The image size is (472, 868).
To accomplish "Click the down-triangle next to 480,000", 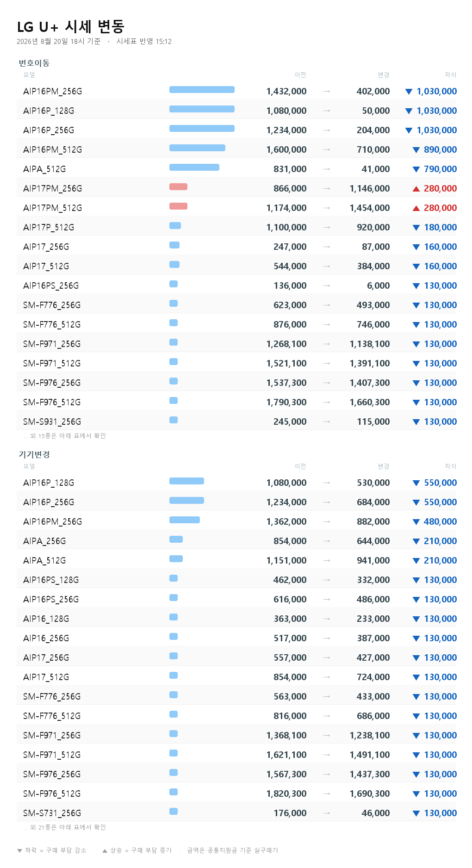I will tap(416, 522).
